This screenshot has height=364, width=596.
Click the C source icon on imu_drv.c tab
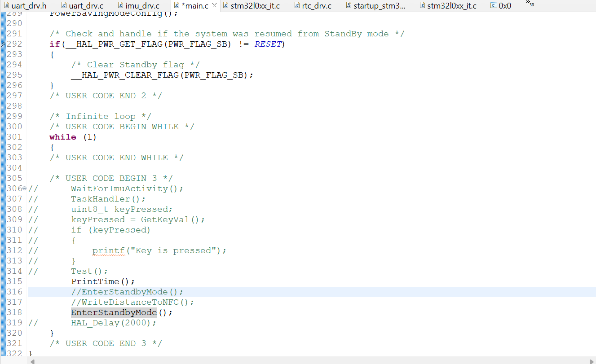pyautogui.click(x=119, y=6)
